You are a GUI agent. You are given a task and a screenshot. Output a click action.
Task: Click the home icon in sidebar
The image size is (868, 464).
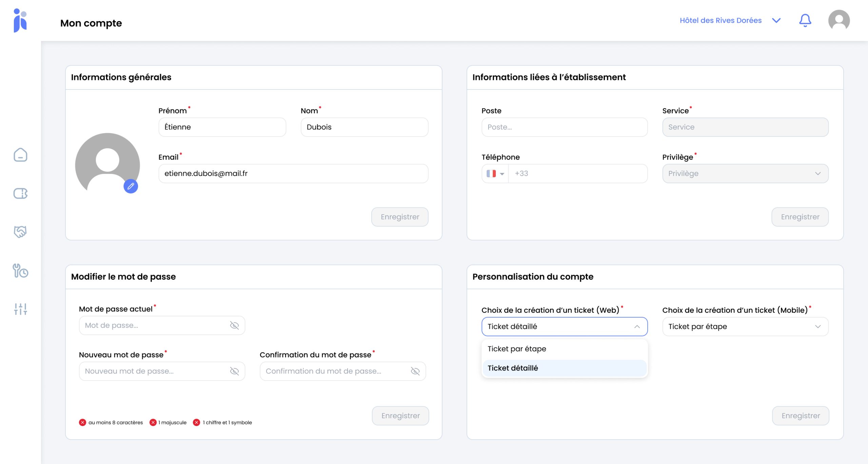coord(20,155)
